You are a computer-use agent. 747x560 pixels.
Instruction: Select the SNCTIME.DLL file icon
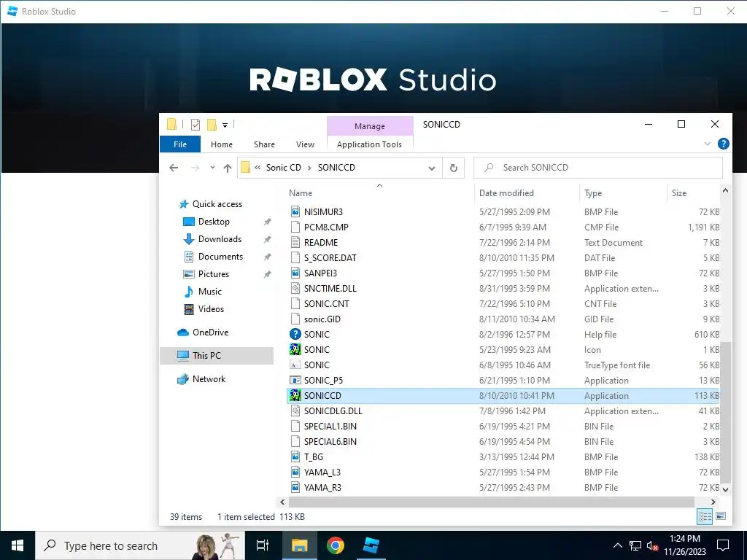(x=295, y=288)
